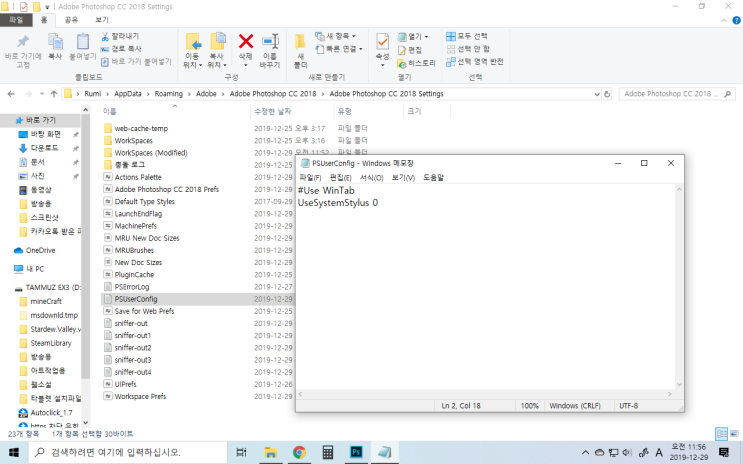Select the Adobe Photoshop CC 2018 Prefs file

point(167,189)
